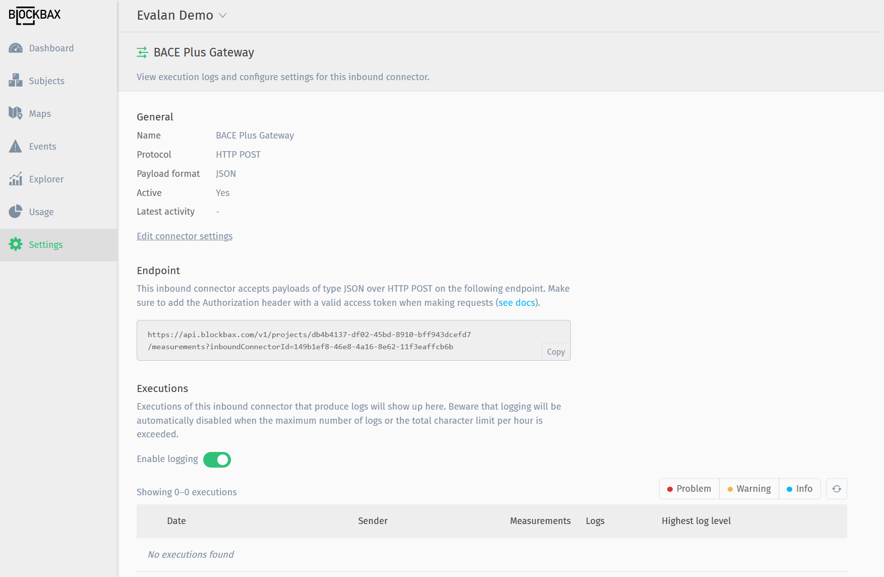
Task: Open Edit connector settings
Action: 184,235
